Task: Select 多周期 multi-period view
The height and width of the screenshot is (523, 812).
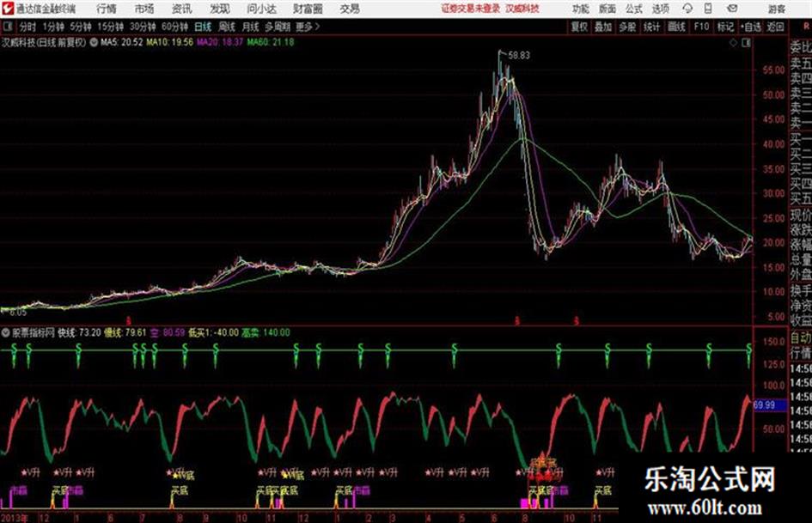Action: point(278,27)
